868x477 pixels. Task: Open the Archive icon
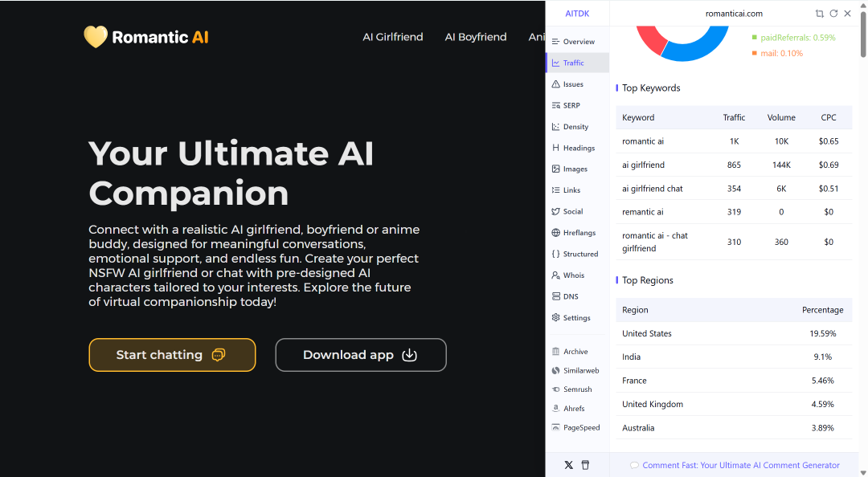[556, 352]
